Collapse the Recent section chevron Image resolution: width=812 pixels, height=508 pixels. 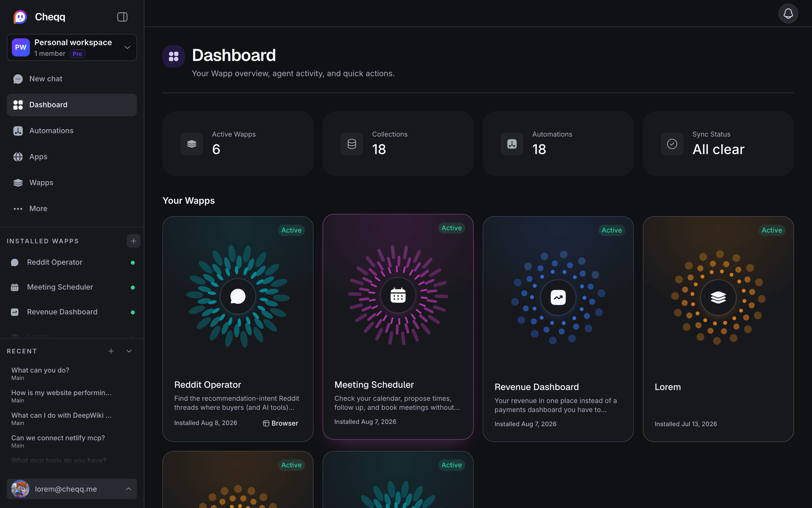(129, 351)
